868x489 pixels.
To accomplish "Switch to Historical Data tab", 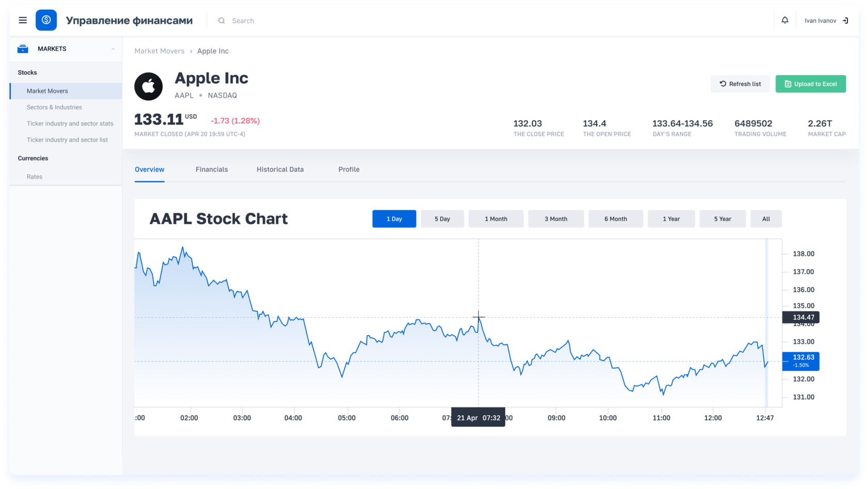I will pos(280,169).
